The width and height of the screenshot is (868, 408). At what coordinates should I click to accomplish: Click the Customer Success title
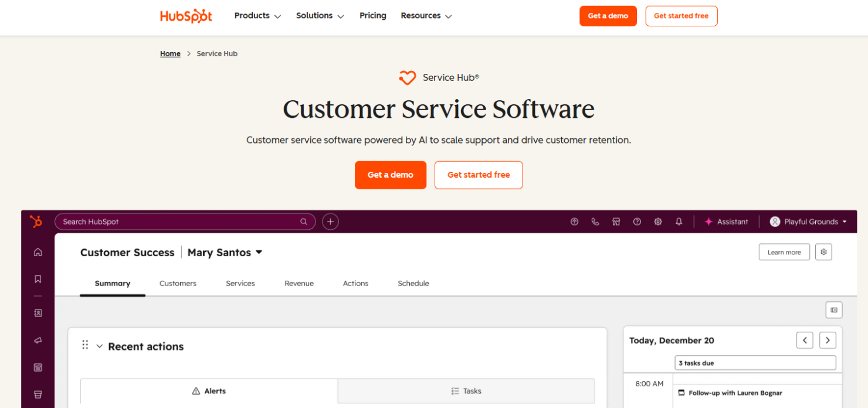[x=127, y=253]
